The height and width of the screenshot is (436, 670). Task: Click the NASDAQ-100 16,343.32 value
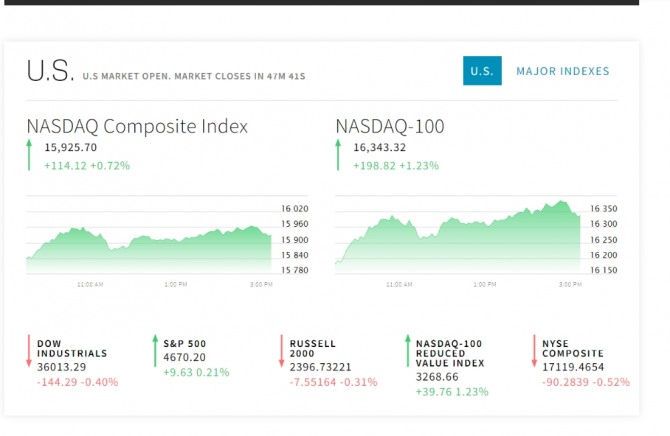tap(379, 148)
